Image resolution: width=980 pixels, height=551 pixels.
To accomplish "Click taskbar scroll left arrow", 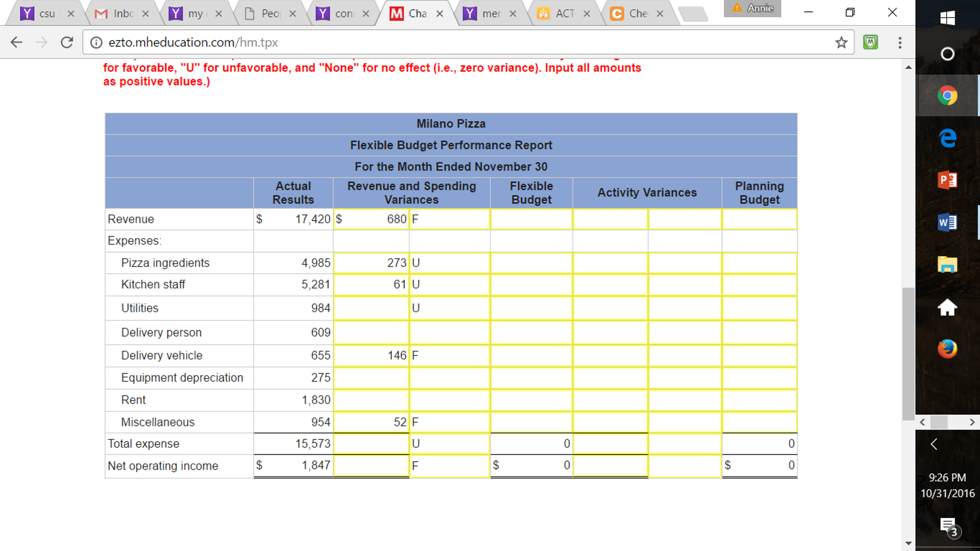I will tap(923, 422).
